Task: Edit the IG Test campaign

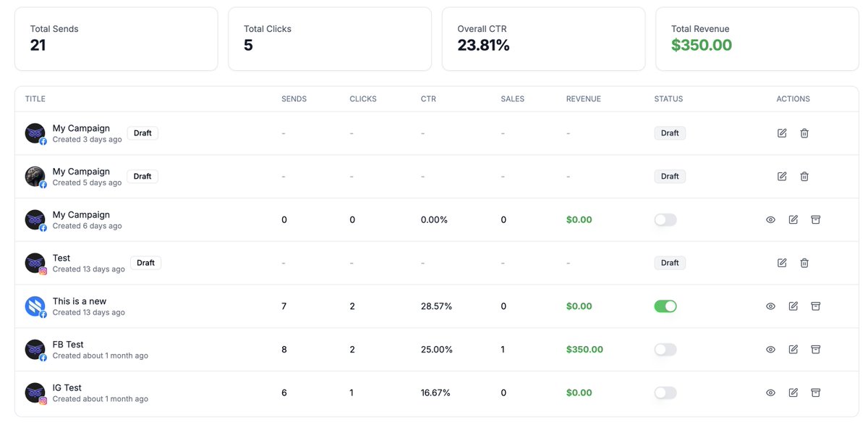Action: click(793, 392)
